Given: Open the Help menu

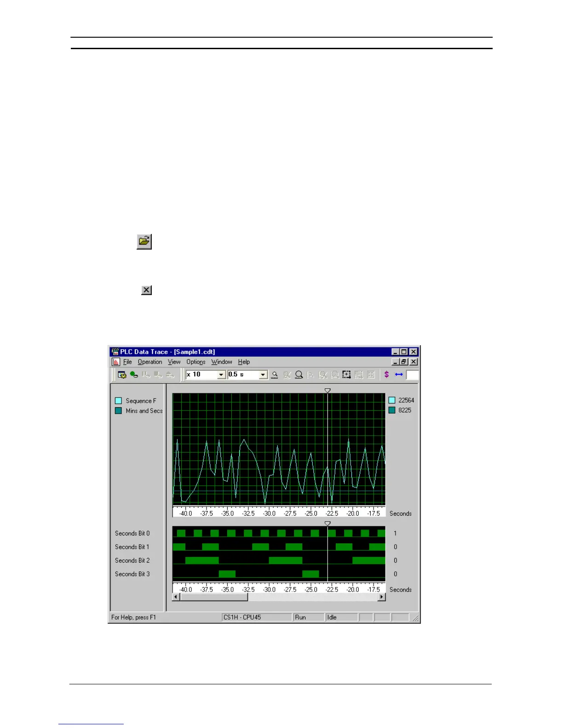Looking at the screenshot, I should 244,362.
